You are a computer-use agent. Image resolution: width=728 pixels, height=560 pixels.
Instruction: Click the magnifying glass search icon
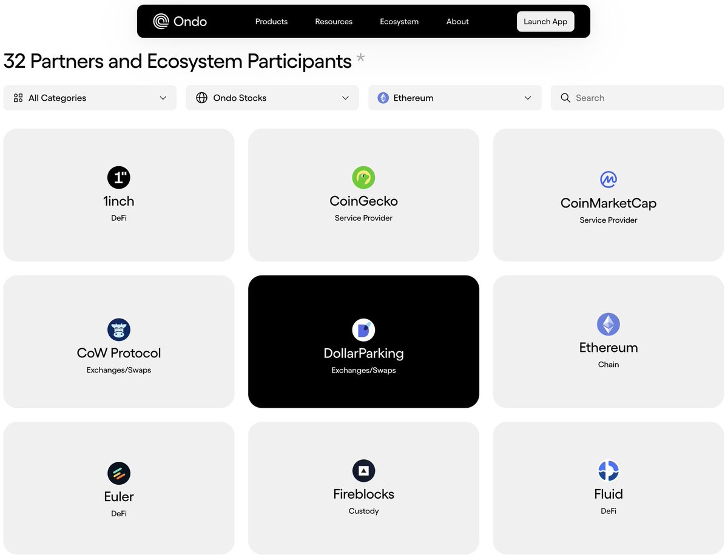tap(565, 98)
